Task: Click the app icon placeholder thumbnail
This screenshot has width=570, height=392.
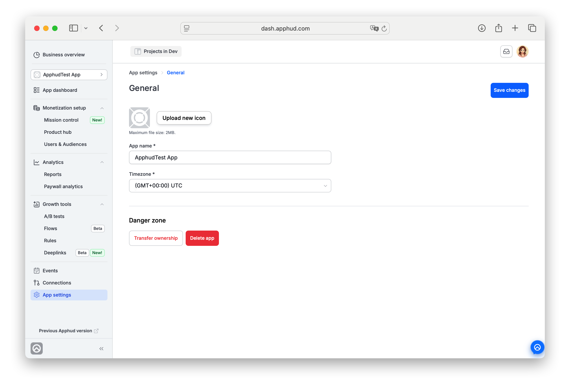Action: point(139,118)
